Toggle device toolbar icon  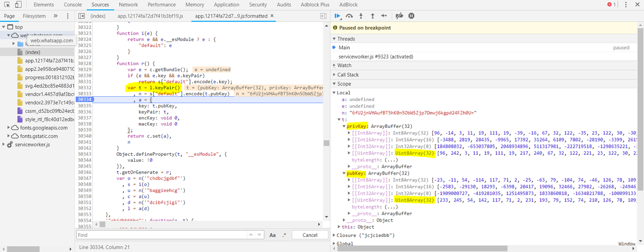click(x=18, y=5)
